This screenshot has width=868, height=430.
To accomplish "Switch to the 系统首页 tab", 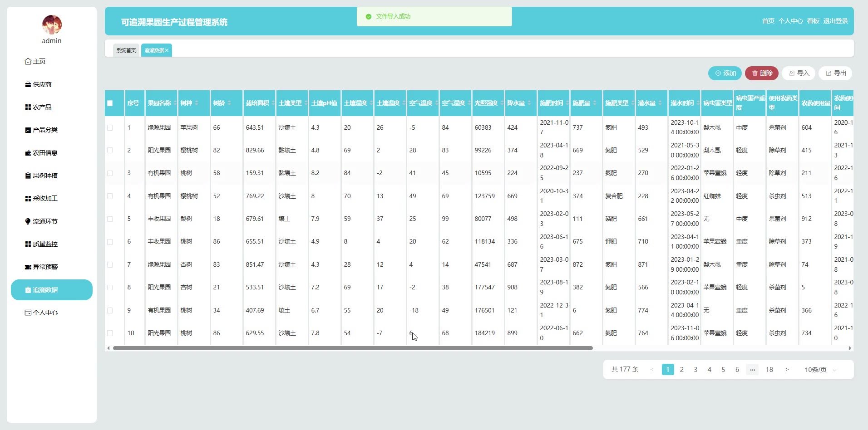I will (x=126, y=50).
